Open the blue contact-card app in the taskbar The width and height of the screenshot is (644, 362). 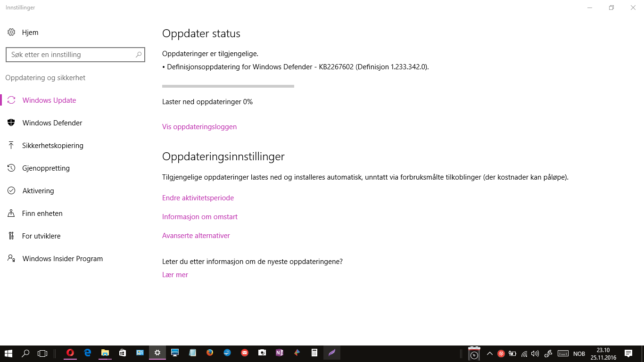(x=140, y=353)
